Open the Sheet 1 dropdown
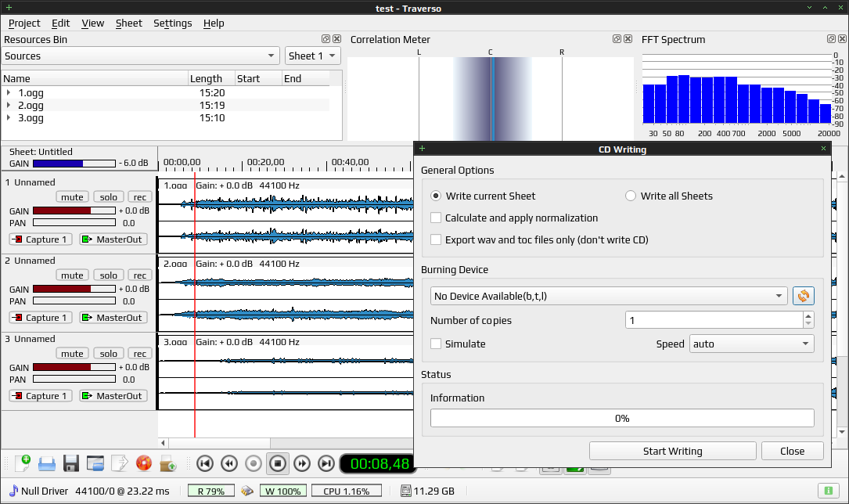The width and height of the screenshot is (849, 504). tap(312, 56)
